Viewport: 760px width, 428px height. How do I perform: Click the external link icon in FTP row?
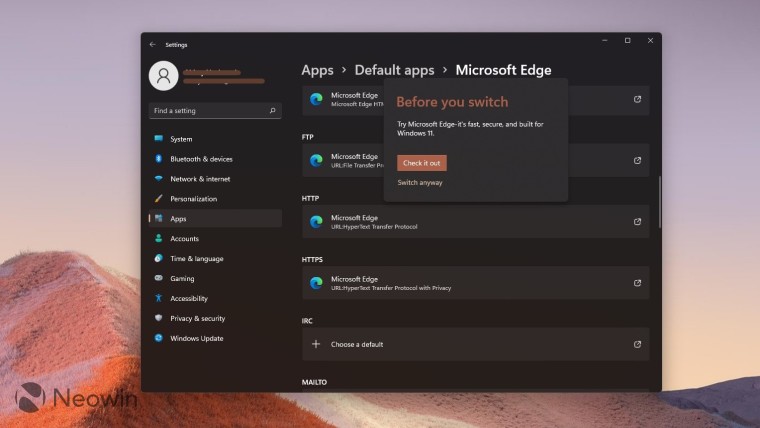pos(637,160)
